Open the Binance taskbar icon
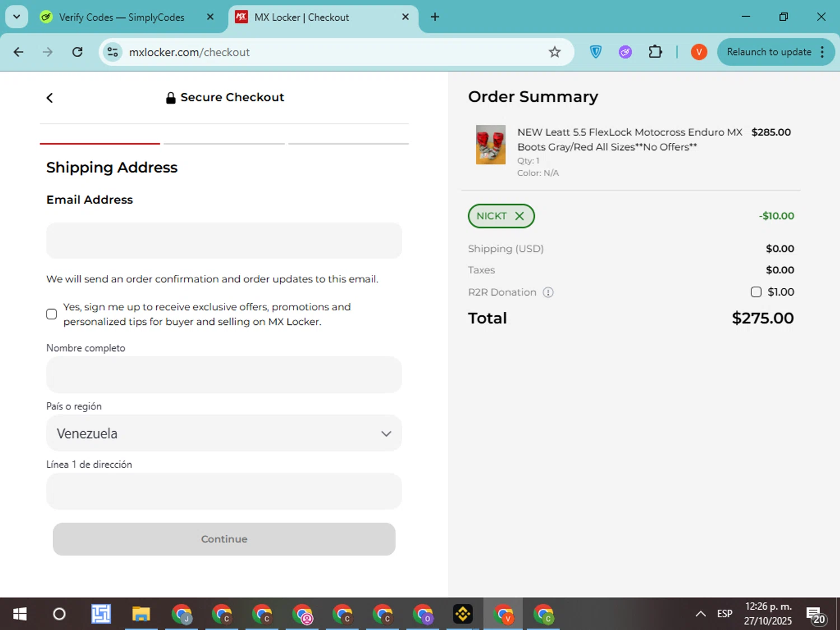Screen dimensions: 840x630 (x=463, y=614)
